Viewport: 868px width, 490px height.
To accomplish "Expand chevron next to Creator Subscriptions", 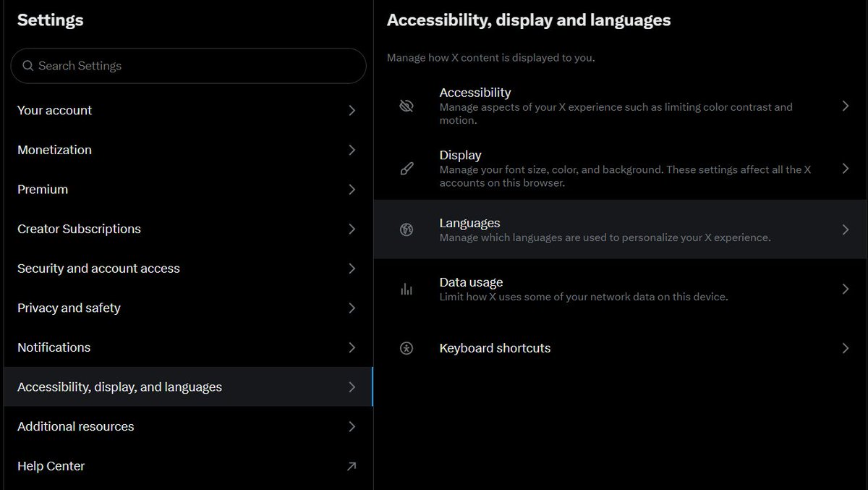I will pyautogui.click(x=352, y=229).
